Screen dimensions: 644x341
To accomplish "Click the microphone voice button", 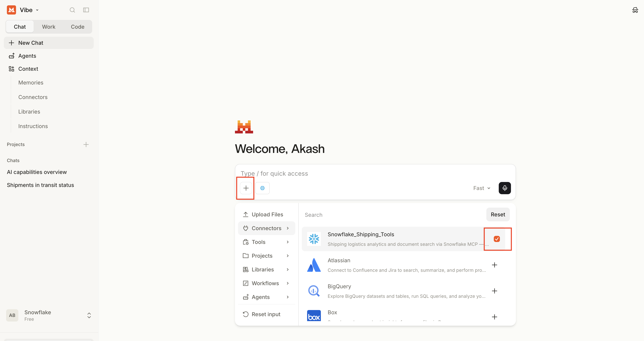I will point(505,188).
